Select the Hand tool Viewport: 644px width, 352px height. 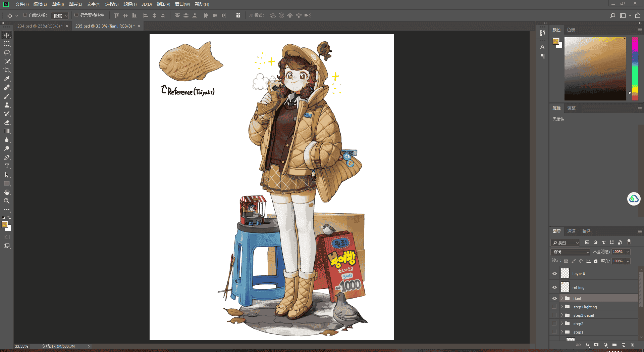coord(7,192)
